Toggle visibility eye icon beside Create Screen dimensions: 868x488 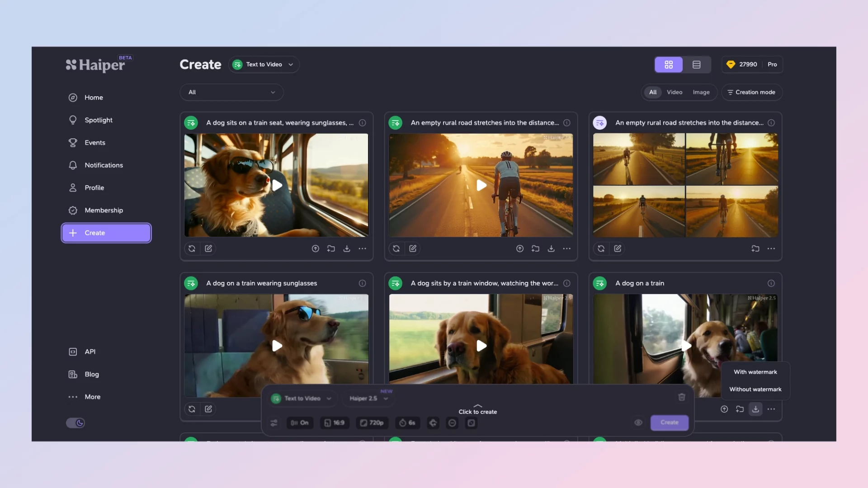click(x=638, y=422)
